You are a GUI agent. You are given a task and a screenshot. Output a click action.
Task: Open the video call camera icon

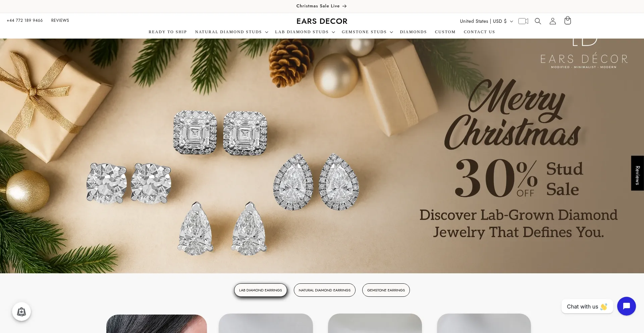tap(523, 21)
